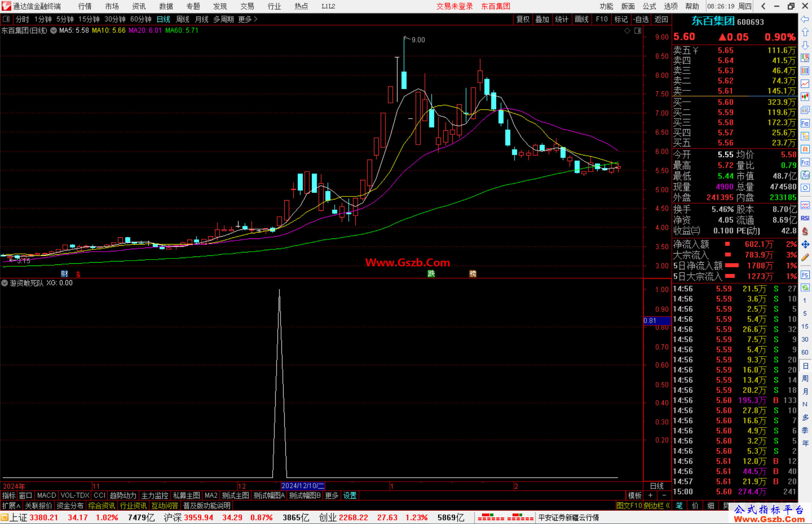Click the FS icon in the right sidebar

pos(805,275)
